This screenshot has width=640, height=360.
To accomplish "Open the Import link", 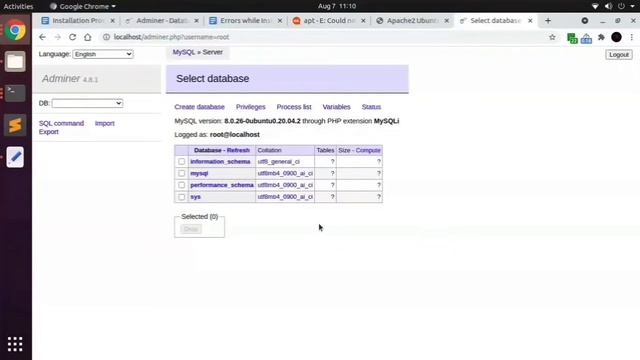I will (x=104, y=123).
